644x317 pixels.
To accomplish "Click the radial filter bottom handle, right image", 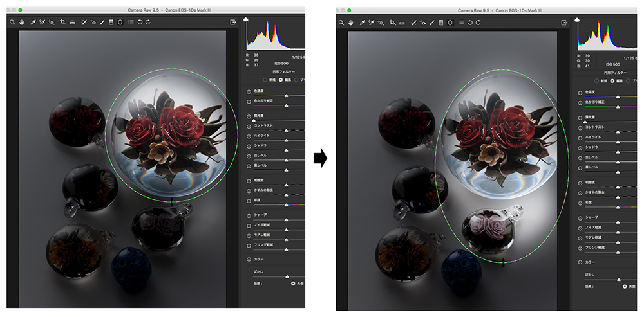I will (x=503, y=262).
